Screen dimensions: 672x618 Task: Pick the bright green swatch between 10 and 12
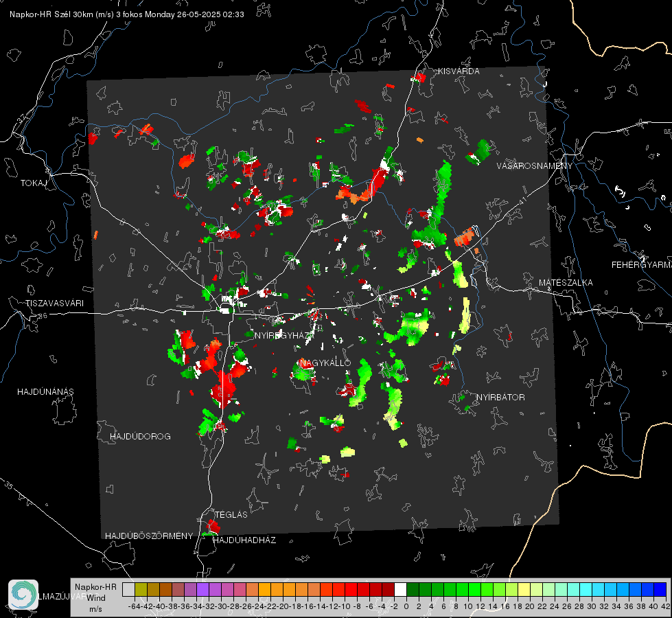pyautogui.click(x=474, y=589)
